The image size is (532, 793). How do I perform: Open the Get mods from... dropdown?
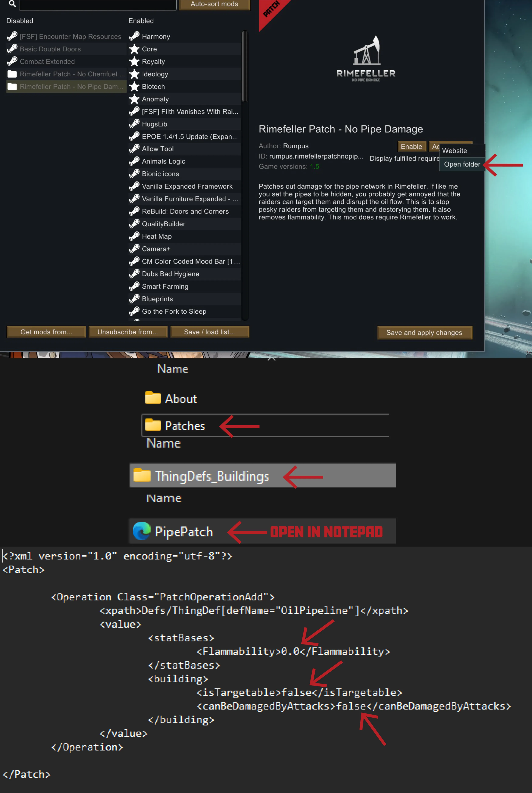coord(46,332)
